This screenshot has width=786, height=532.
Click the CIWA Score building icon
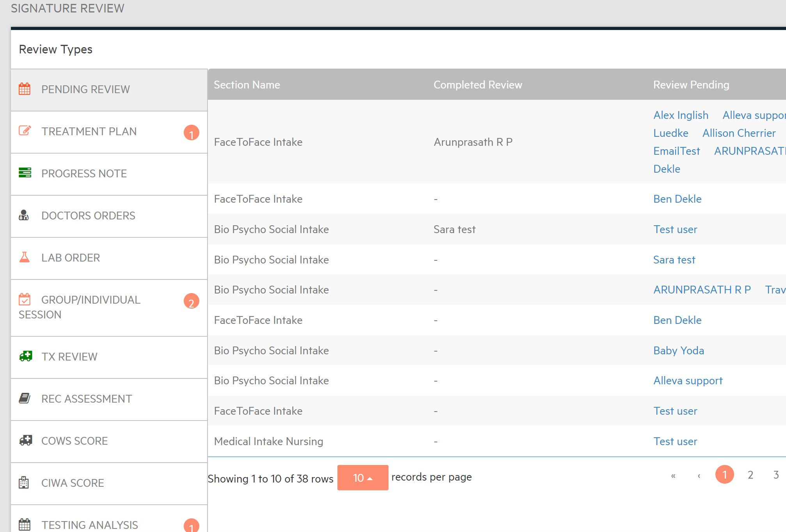tap(24, 483)
